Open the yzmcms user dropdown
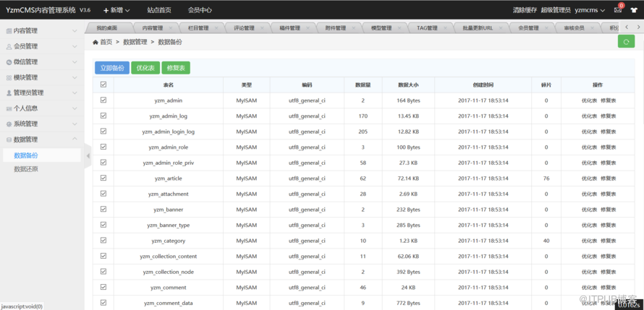 (x=590, y=10)
